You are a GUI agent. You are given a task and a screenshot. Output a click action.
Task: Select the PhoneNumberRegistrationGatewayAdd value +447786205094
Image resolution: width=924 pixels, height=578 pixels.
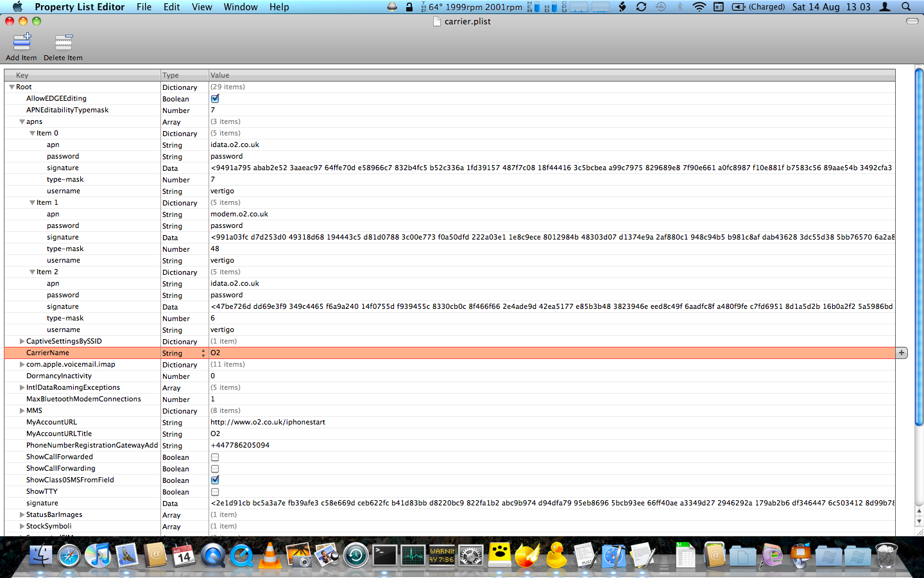(240, 445)
